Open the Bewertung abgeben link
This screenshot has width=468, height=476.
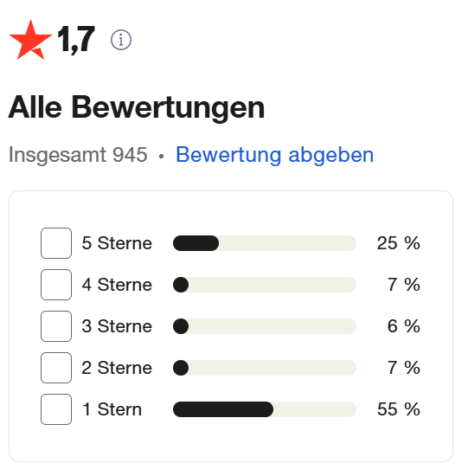coord(275,155)
